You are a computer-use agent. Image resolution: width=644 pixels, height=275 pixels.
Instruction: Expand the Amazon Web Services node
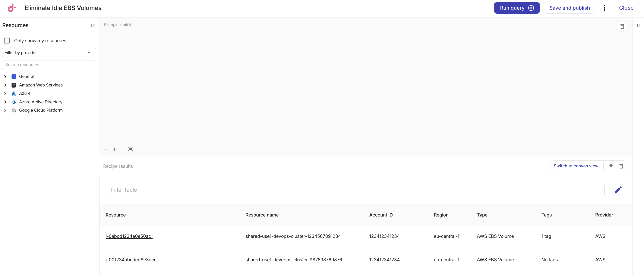[5, 85]
